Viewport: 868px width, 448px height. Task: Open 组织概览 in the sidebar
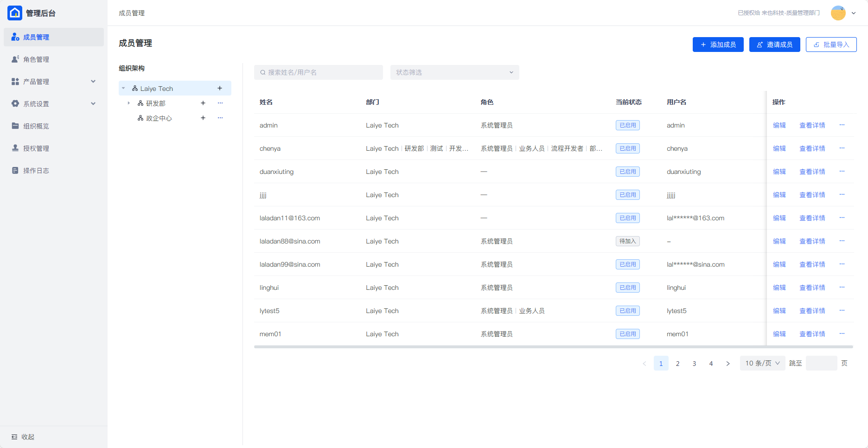coord(54,126)
